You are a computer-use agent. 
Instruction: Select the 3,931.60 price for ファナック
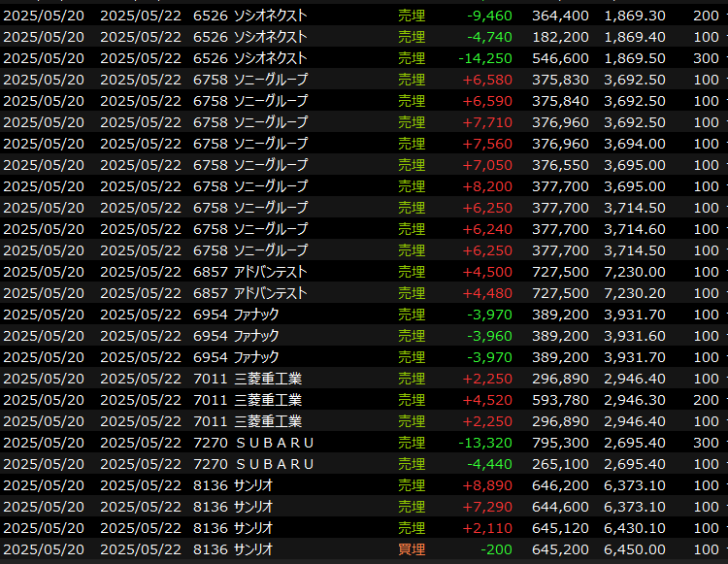pyautogui.click(x=634, y=336)
